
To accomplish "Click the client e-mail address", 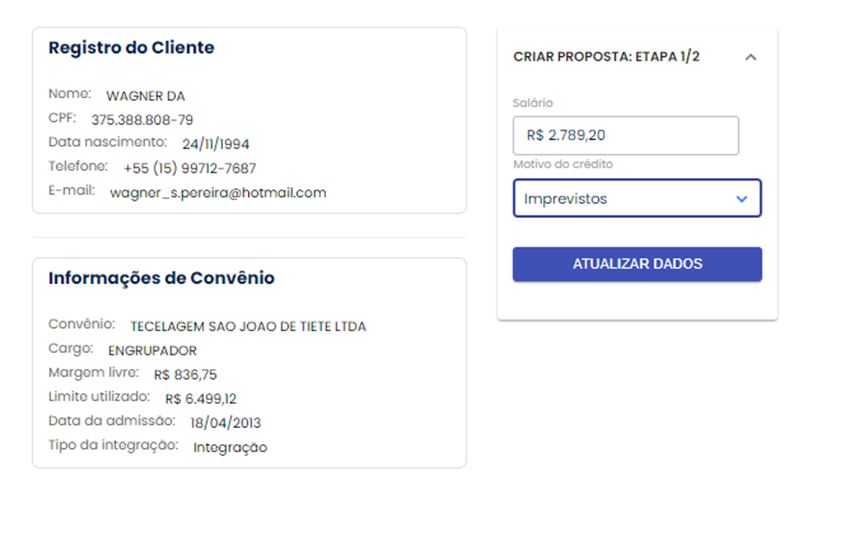I will point(218,192).
